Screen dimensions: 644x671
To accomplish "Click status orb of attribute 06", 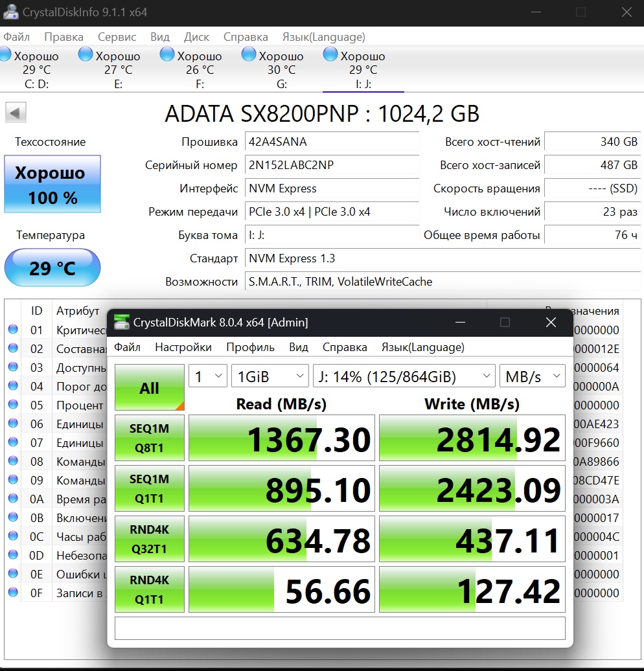I will coord(13,423).
